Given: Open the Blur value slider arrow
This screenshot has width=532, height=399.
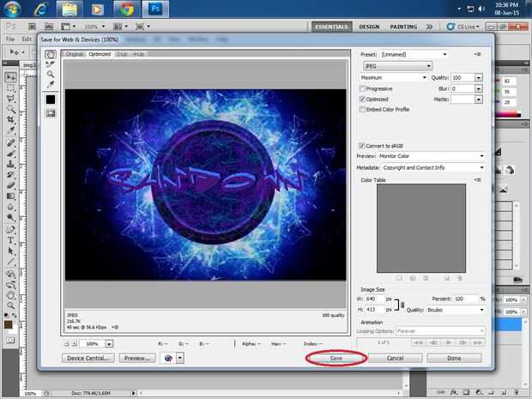Looking at the screenshot, I should (x=479, y=88).
